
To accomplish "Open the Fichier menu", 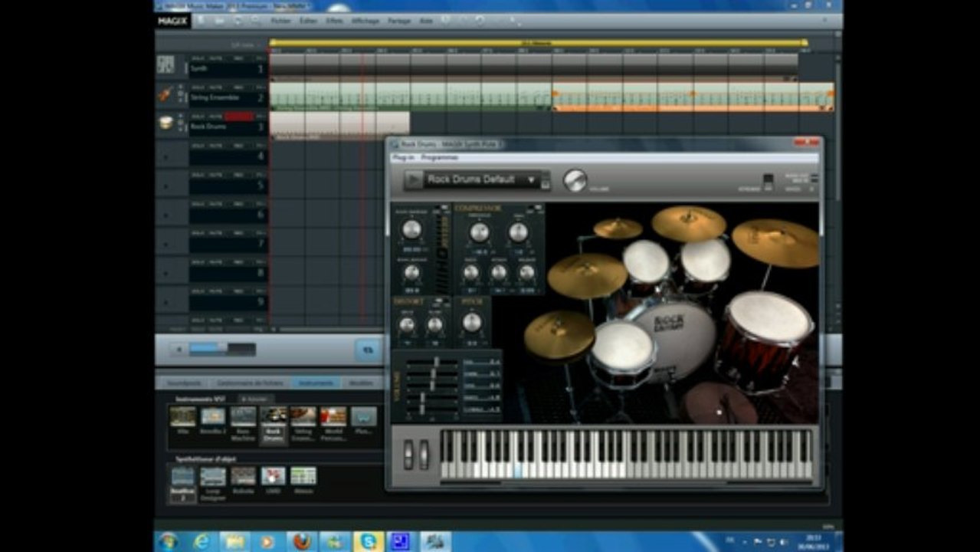I will (280, 21).
